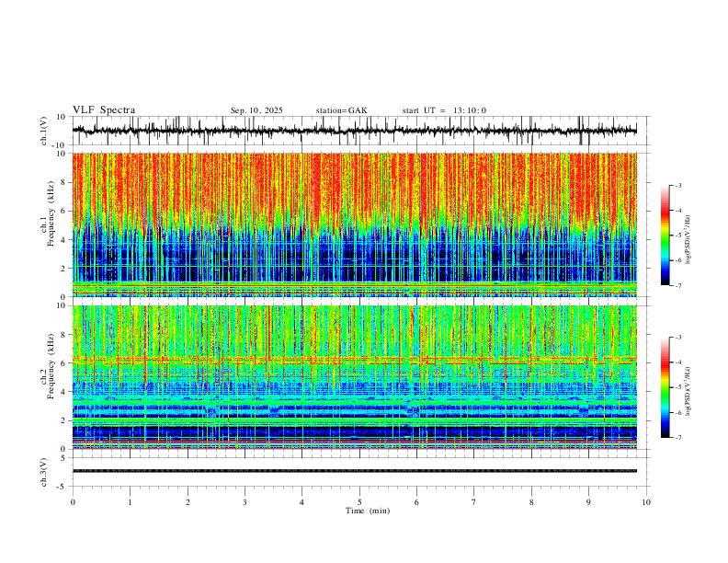
Task: Click the "-3" tick on ch.2 colorbar
Action: (x=678, y=338)
